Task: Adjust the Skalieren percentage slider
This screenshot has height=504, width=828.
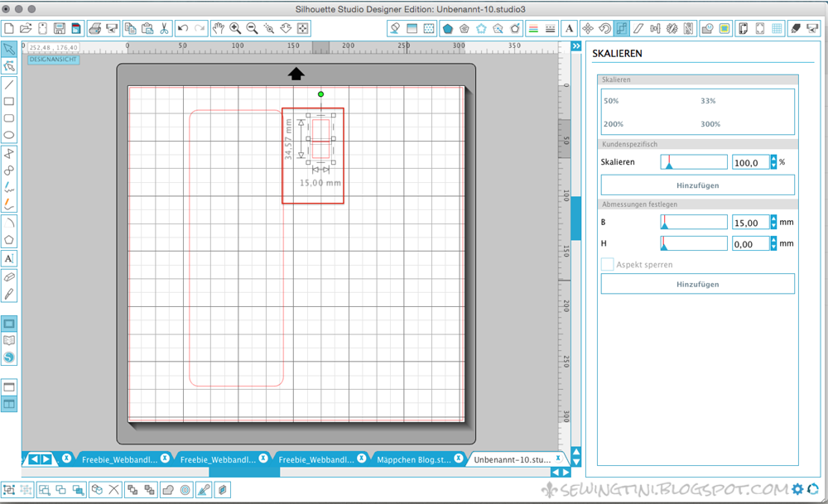Action: tap(693, 162)
